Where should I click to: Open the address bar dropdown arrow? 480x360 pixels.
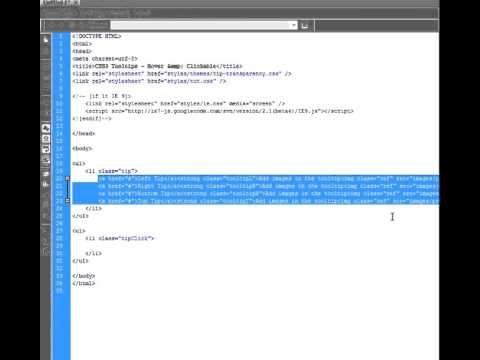pos(294,25)
